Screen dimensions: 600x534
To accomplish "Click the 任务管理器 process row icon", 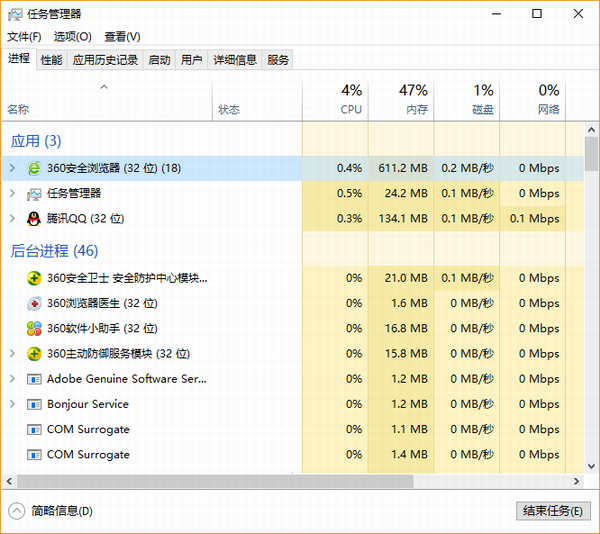I will click(34, 194).
